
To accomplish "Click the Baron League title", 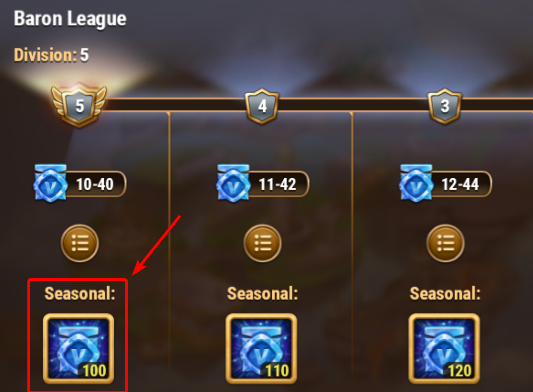I will click(x=70, y=19).
